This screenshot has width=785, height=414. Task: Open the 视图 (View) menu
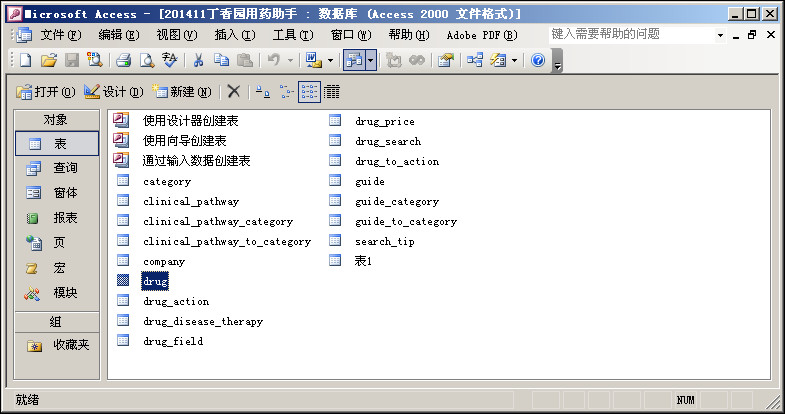coord(177,35)
